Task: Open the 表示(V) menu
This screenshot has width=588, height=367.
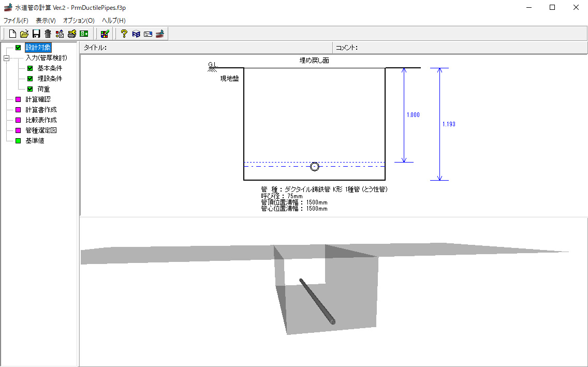Action: tap(46, 21)
